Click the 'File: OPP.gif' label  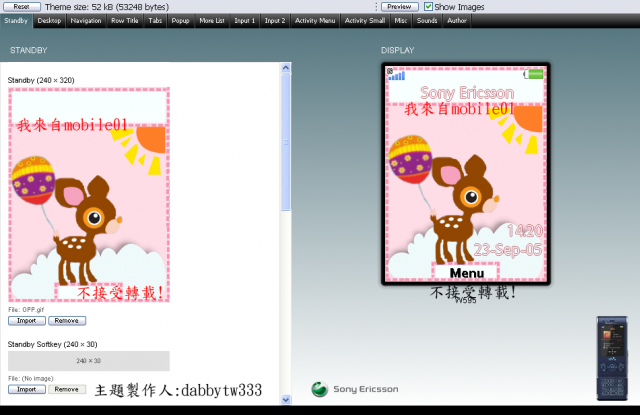(26, 310)
